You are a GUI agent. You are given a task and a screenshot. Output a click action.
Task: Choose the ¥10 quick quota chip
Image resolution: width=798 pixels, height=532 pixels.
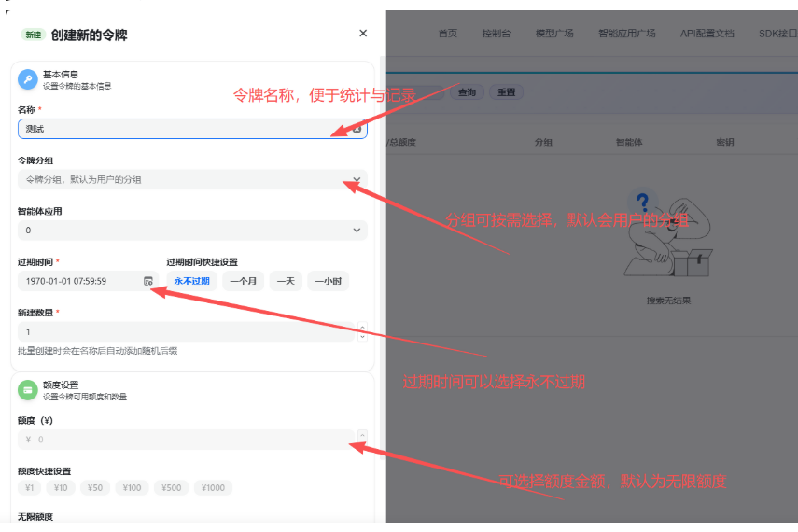tap(61, 488)
